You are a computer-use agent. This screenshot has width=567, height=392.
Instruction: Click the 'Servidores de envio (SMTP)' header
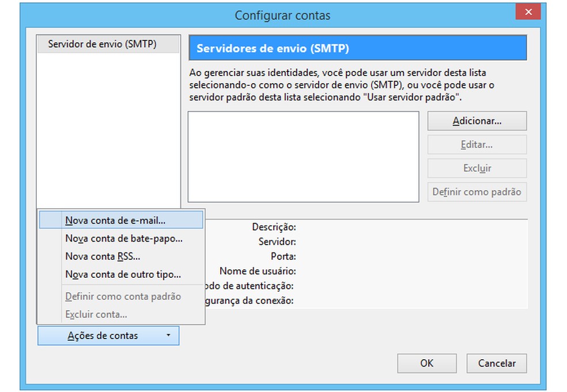[358, 48]
